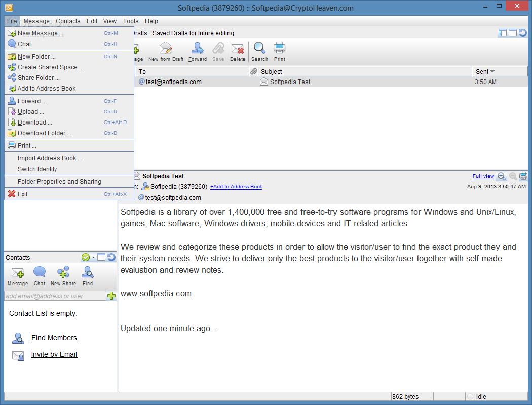532x405 pixels.
Task: Click the Message icon in Contacts panel
Action: pos(18,272)
